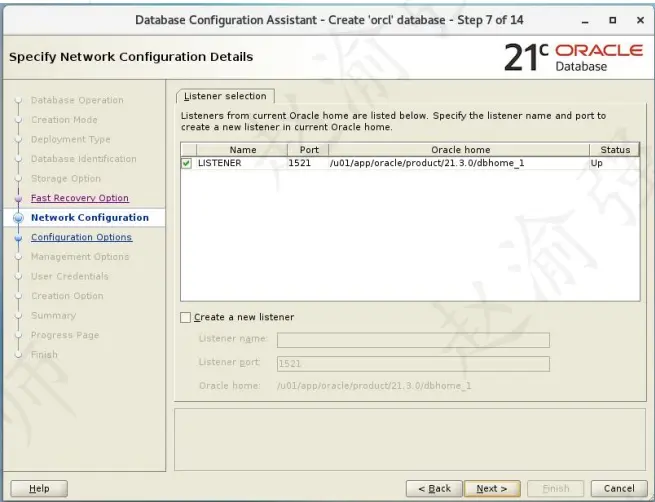Click Database Identification step in sidebar
Viewport: 655px width, 502px height.
click(x=84, y=159)
